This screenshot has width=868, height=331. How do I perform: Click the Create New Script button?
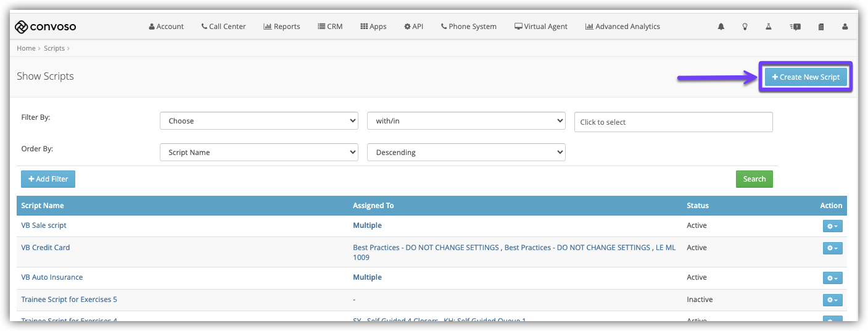(806, 77)
